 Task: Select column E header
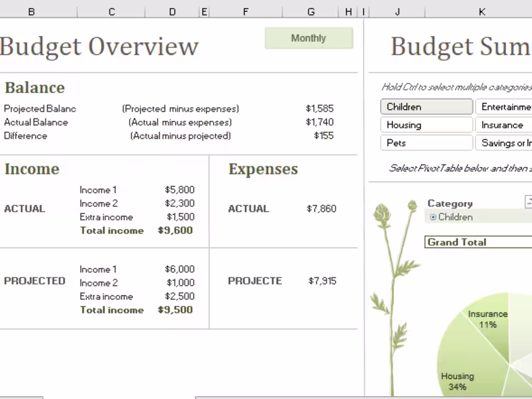pyautogui.click(x=204, y=11)
